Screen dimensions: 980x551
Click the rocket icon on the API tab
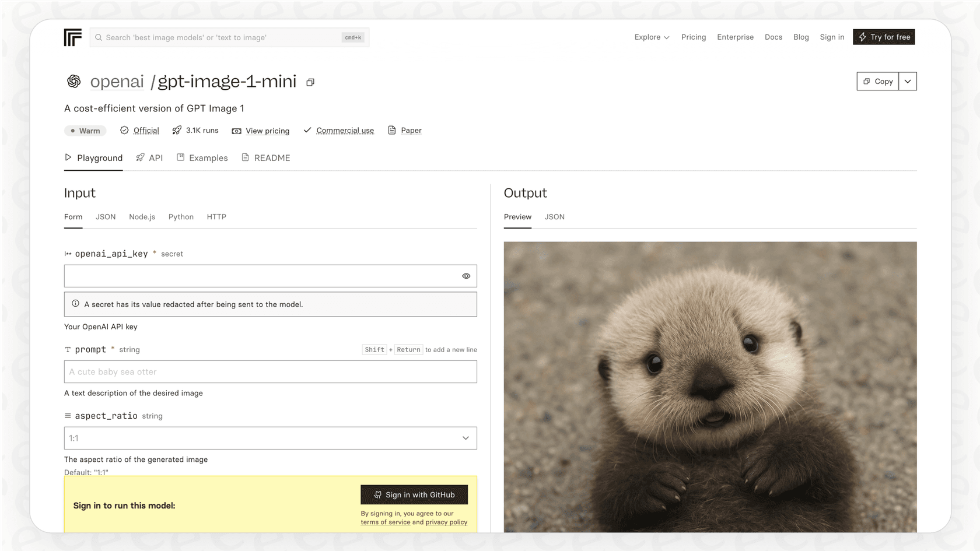click(140, 157)
